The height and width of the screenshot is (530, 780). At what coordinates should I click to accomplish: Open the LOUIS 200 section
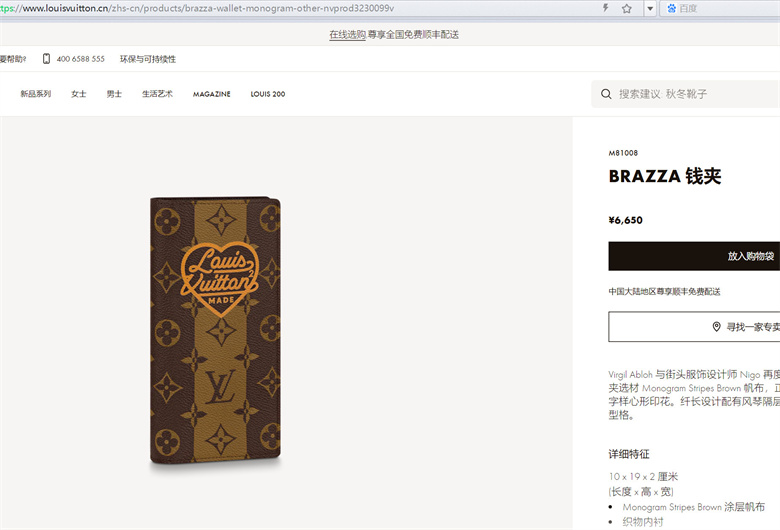[268, 94]
